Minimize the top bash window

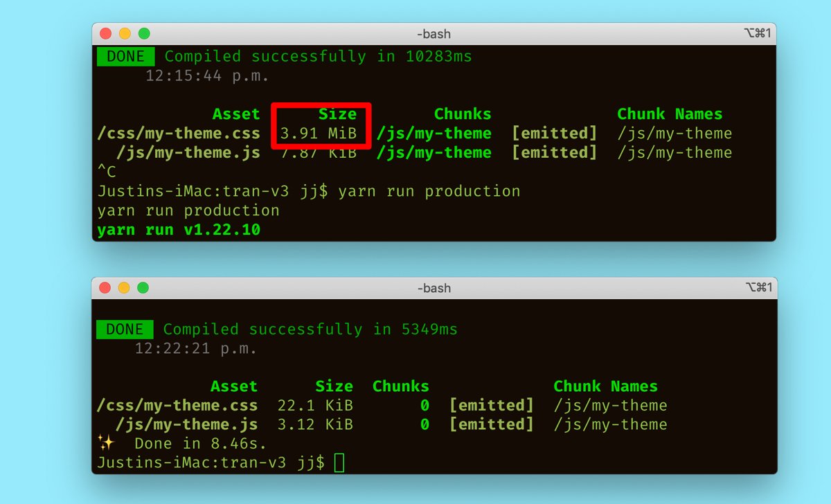[x=125, y=33]
